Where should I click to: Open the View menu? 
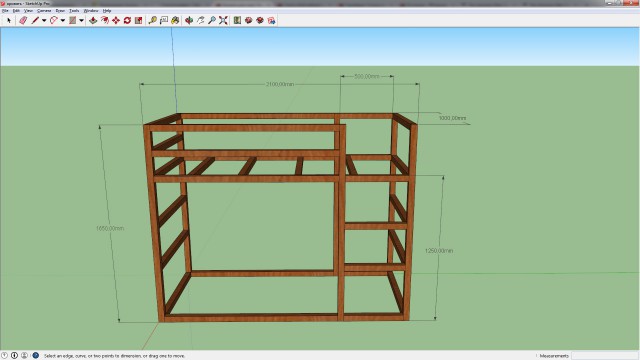coord(28,11)
